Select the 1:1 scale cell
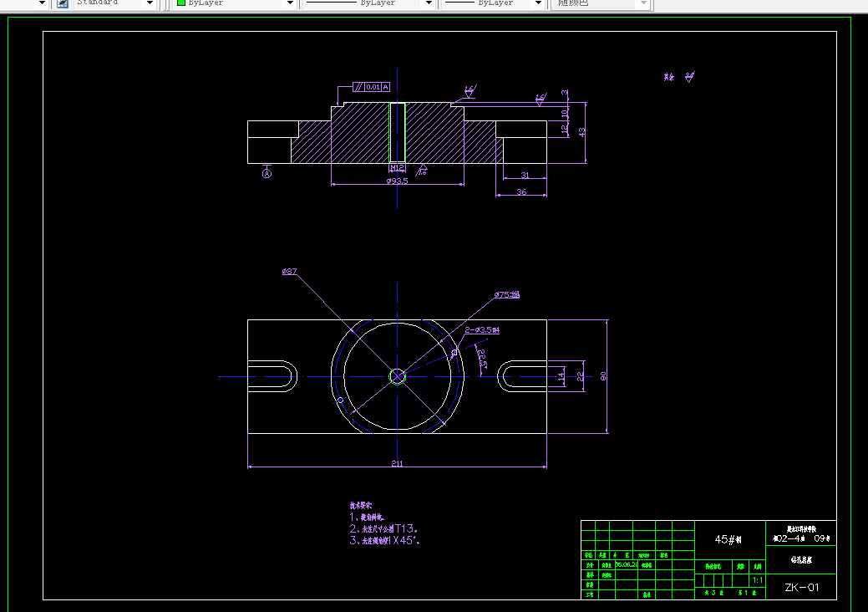Image resolution: width=868 pixels, height=612 pixels. coord(757,580)
